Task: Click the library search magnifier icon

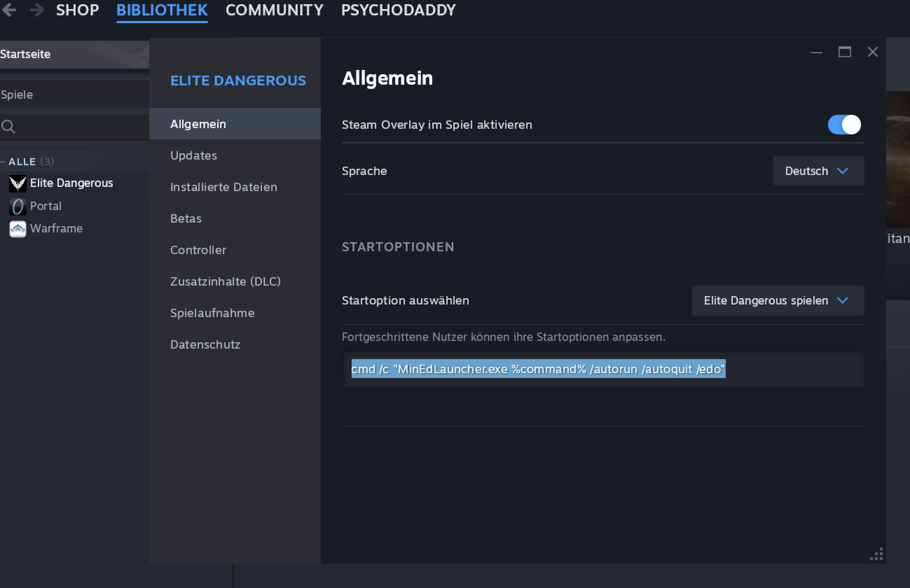Action: coord(8,126)
